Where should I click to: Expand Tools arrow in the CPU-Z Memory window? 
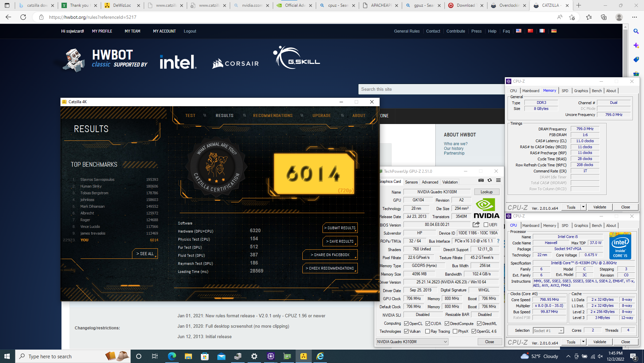(x=583, y=207)
